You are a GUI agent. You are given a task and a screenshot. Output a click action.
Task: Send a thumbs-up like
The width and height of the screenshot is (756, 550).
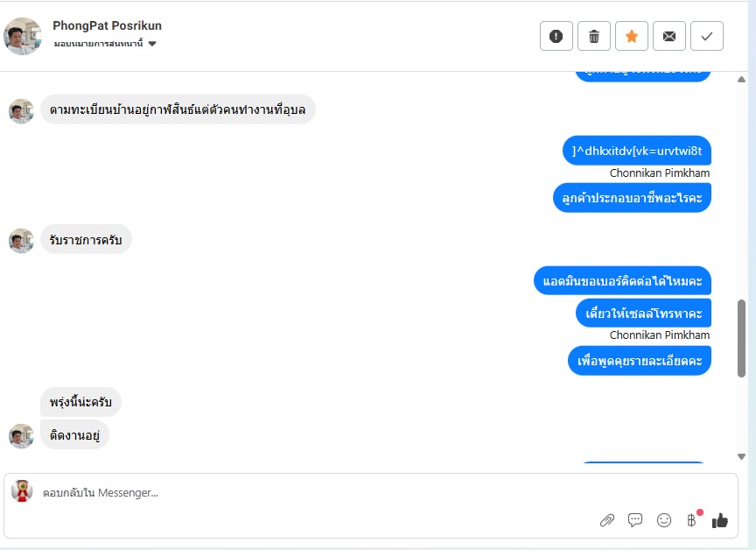coord(720,520)
